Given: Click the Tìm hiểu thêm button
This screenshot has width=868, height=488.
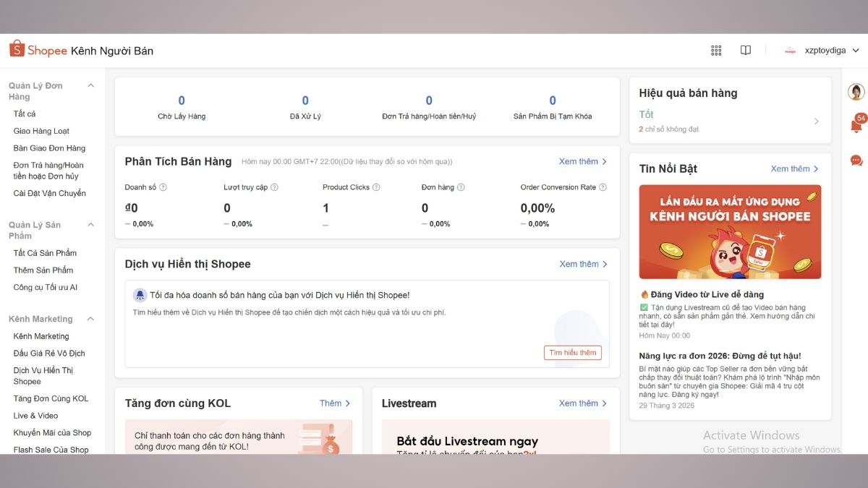Looking at the screenshot, I should click(573, 353).
